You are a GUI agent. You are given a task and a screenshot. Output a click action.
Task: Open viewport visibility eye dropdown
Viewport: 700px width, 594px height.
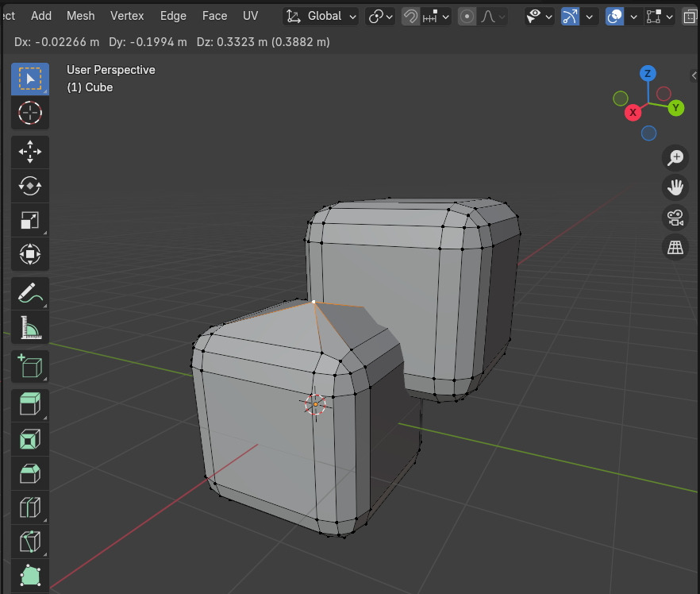[x=540, y=17]
